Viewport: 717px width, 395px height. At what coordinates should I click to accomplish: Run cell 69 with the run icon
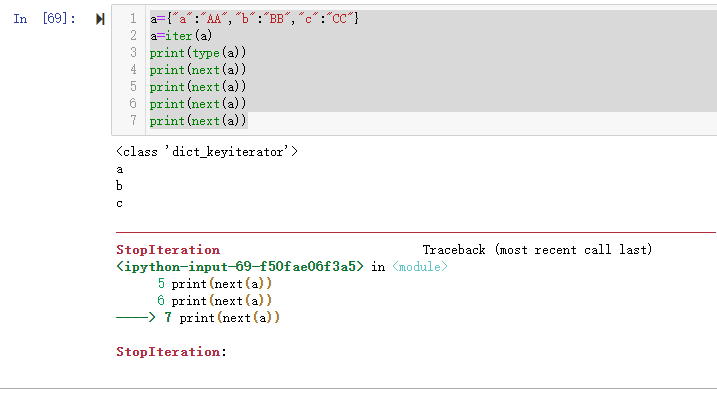[100, 19]
